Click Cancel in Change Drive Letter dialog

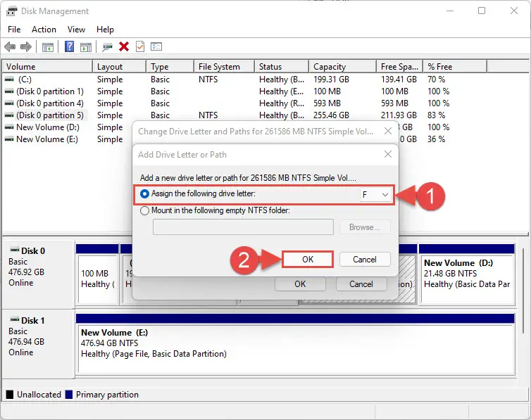[x=361, y=284]
